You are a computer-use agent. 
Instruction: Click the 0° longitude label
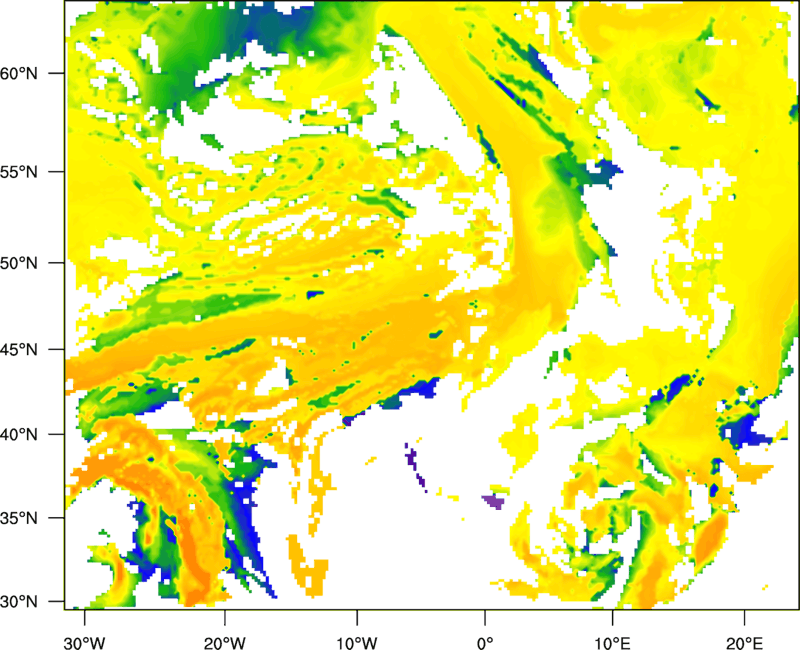point(485,642)
